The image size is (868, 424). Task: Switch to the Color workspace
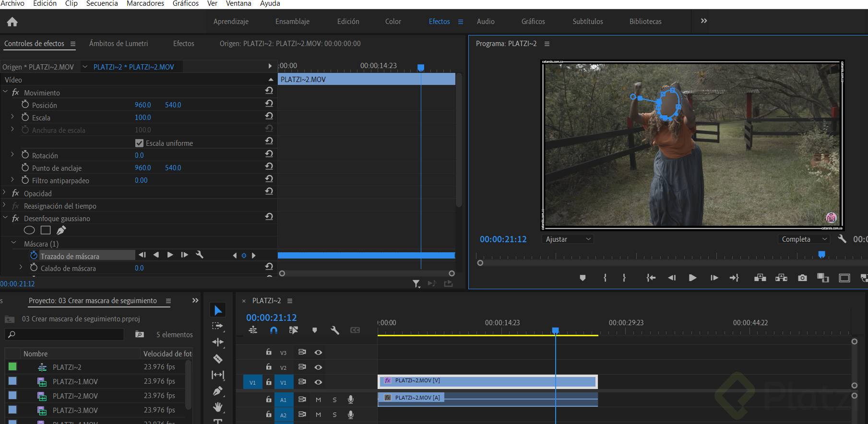(393, 22)
